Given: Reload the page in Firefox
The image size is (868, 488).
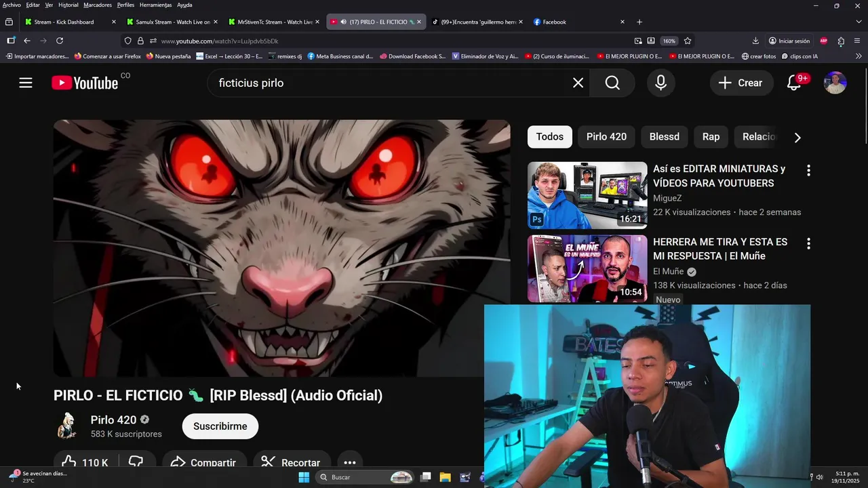Looking at the screenshot, I should [x=60, y=41].
